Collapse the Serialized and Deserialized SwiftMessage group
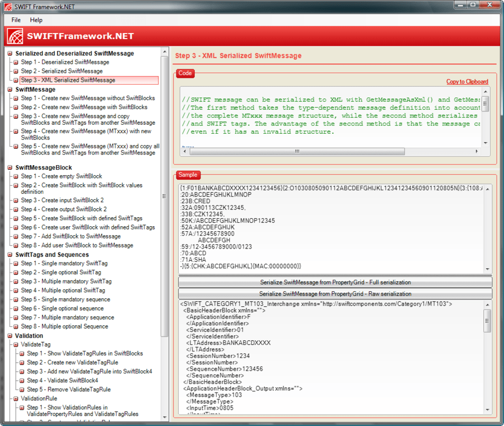This screenshot has width=504, height=426. pos(10,54)
